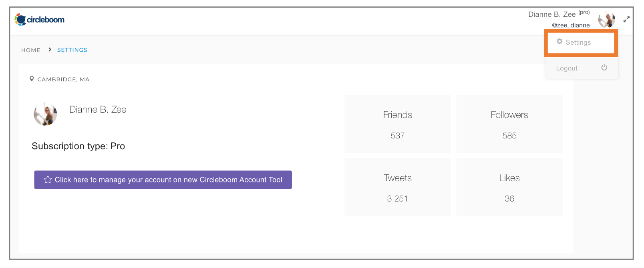Click the Friends count 537

pyautogui.click(x=398, y=136)
